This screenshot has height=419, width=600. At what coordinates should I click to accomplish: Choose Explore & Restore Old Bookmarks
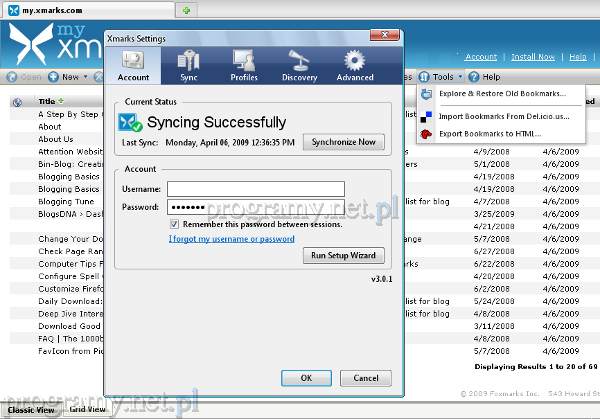tap(501, 94)
